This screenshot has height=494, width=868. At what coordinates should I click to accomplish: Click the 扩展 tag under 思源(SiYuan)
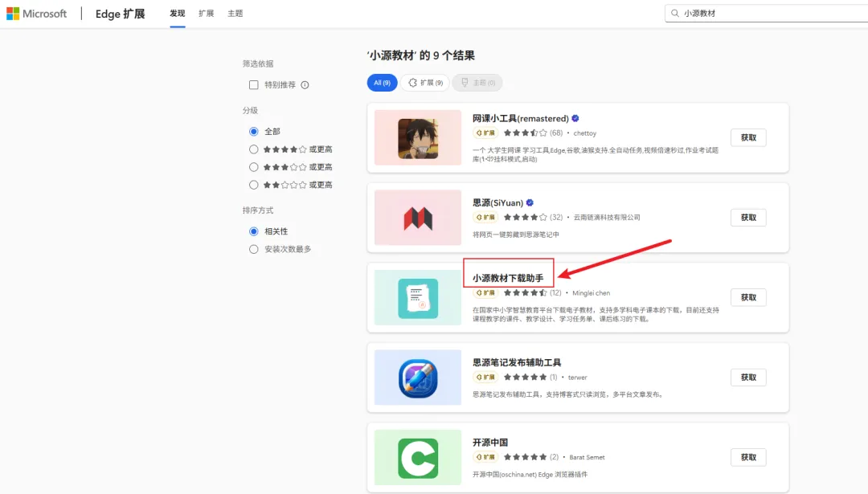pos(485,218)
